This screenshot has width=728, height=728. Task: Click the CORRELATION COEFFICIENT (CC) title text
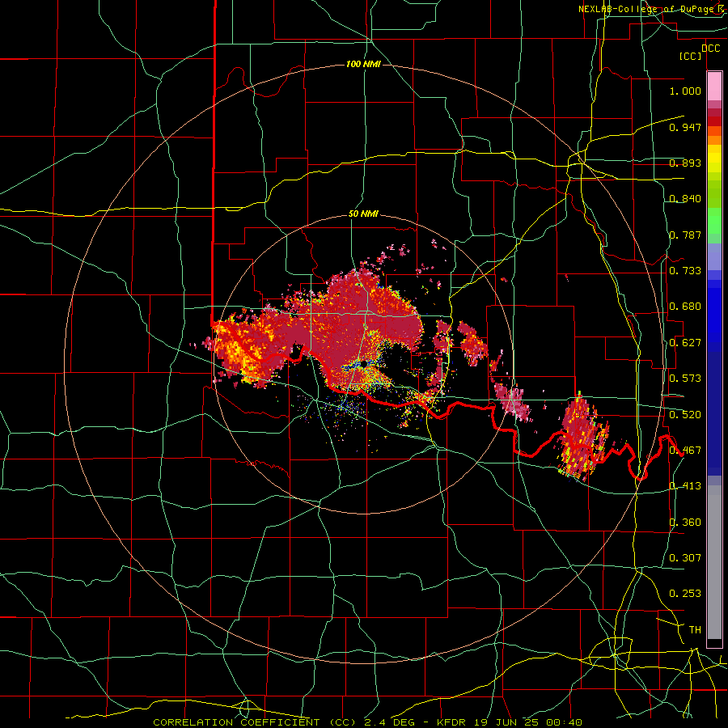coord(255,722)
